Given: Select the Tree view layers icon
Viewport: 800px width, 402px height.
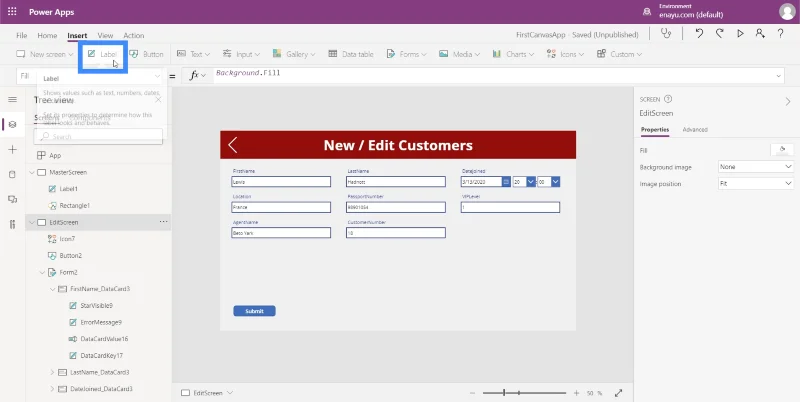Looking at the screenshot, I should pos(13,124).
